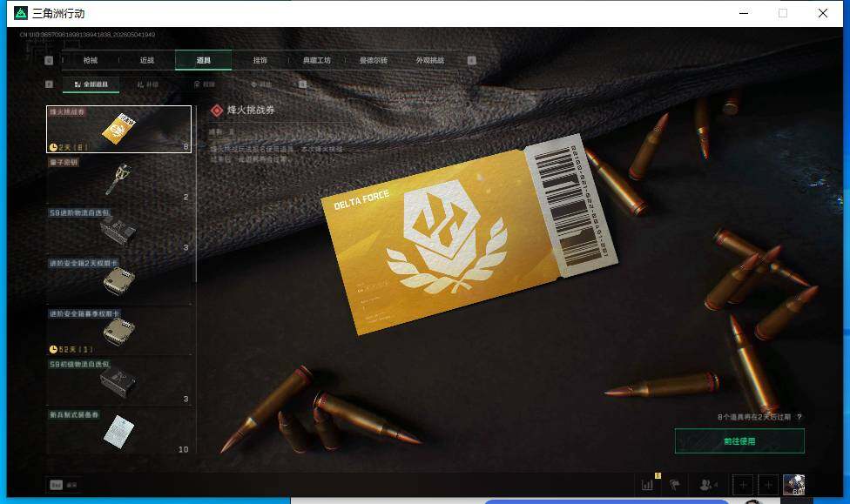Click the second empty squad plus slot
This screenshot has height=504, width=850.
tap(768, 485)
